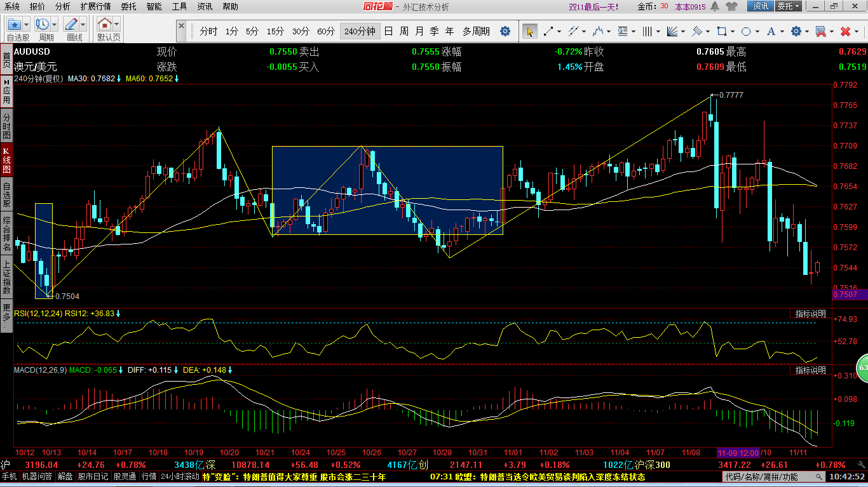Switch to 日 daily timeframe
Viewport: 868px width, 487px height.
388,31
